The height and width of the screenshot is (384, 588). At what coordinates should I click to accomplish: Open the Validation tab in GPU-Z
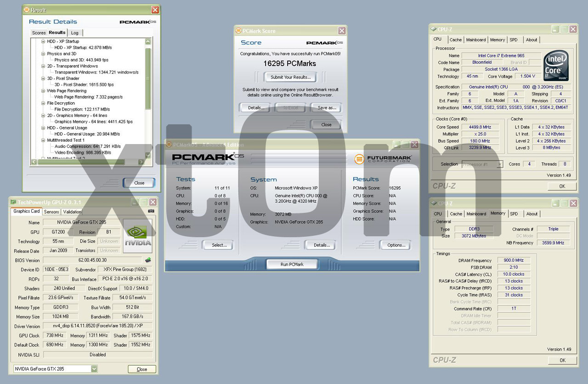[x=72, y=212]
